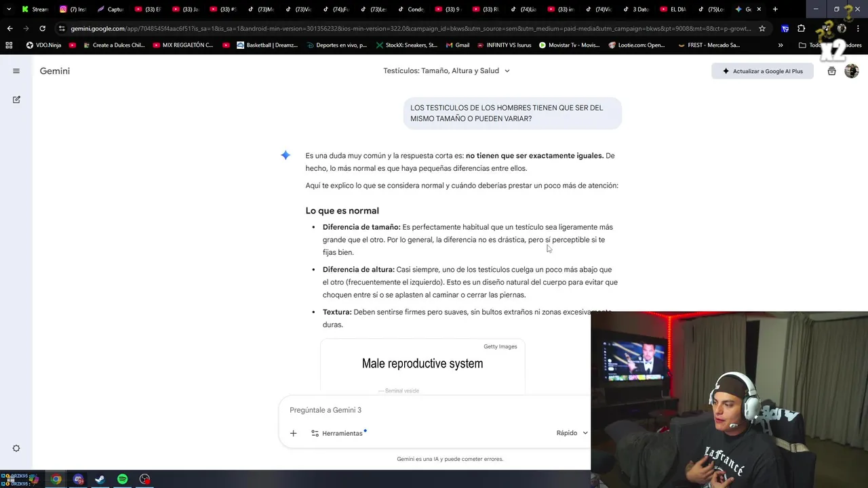Open tab search dropdown arrow
Screen dimensions: 868x488
pos(8,9)
